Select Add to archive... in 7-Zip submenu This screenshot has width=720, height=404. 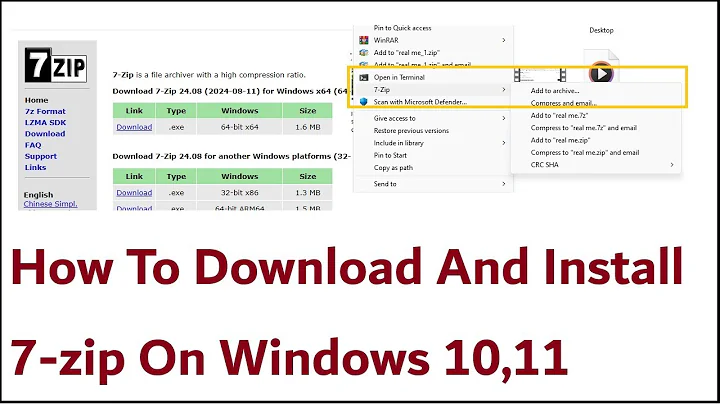555,91
